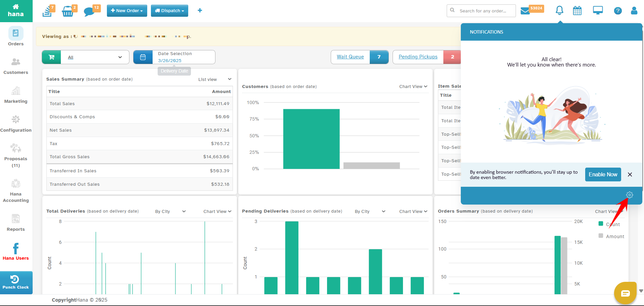Click the NOTIFICATIONS panel header
Viewport: 644px width, 306px height.
[x=552, y=32]
